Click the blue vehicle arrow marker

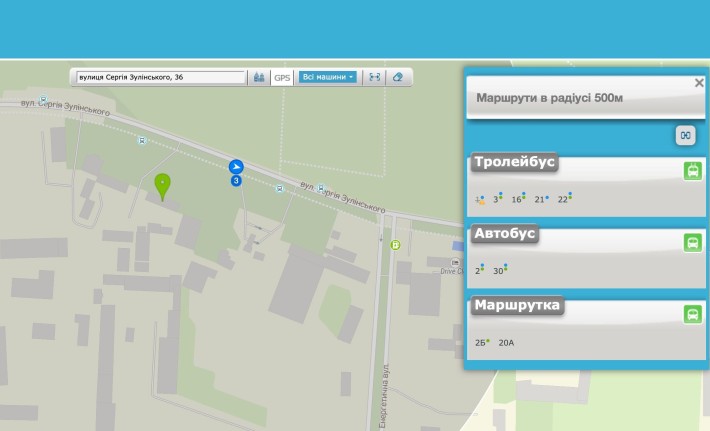236,166
